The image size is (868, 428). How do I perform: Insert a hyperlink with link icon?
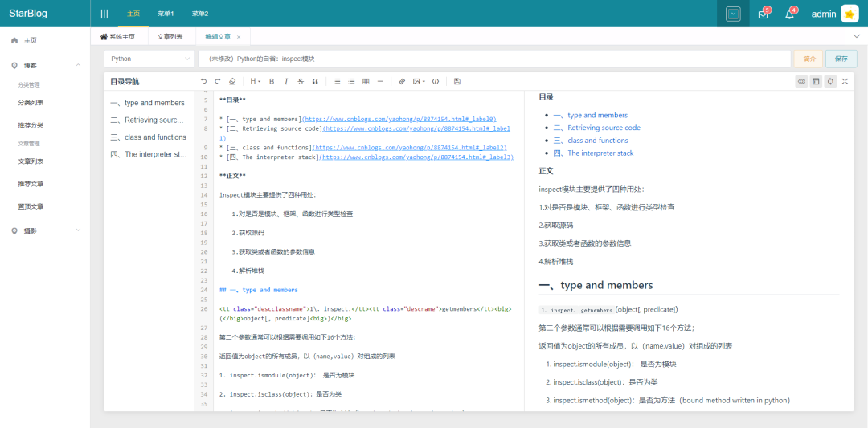click(x=403, y=81)
